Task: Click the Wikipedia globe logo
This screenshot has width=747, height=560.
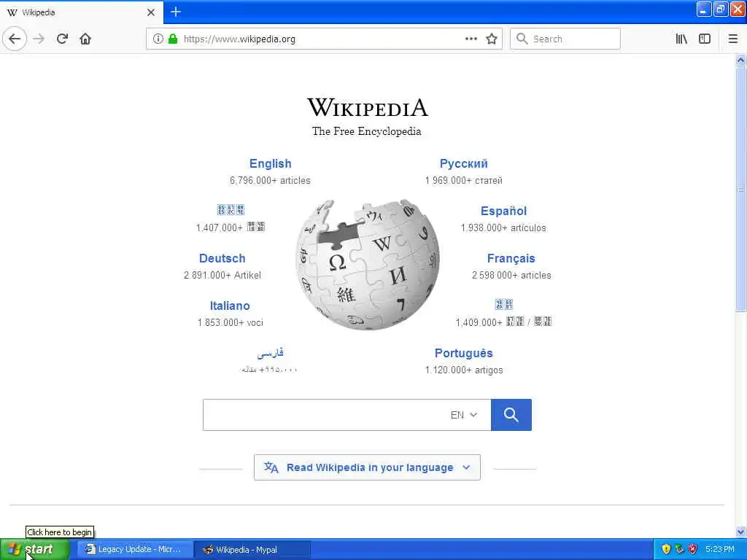Action: click(x=368, y=264)
